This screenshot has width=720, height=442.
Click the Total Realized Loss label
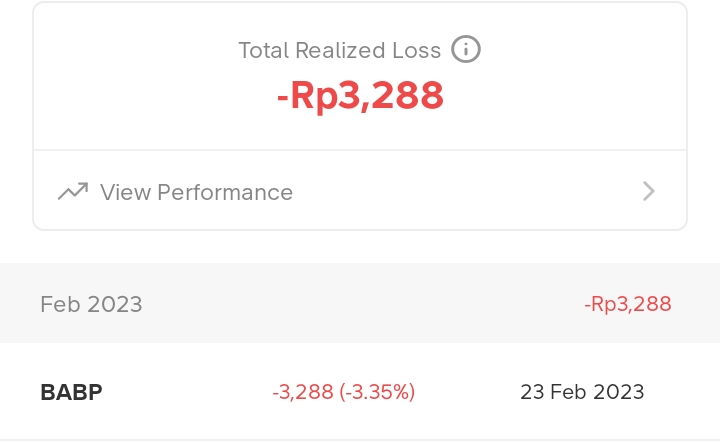click(x=339, y=50)
